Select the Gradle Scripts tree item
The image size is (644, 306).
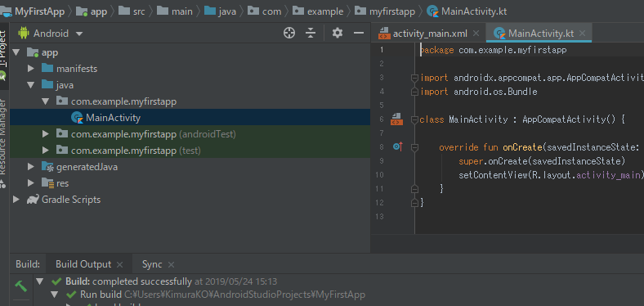click(71, 200)
